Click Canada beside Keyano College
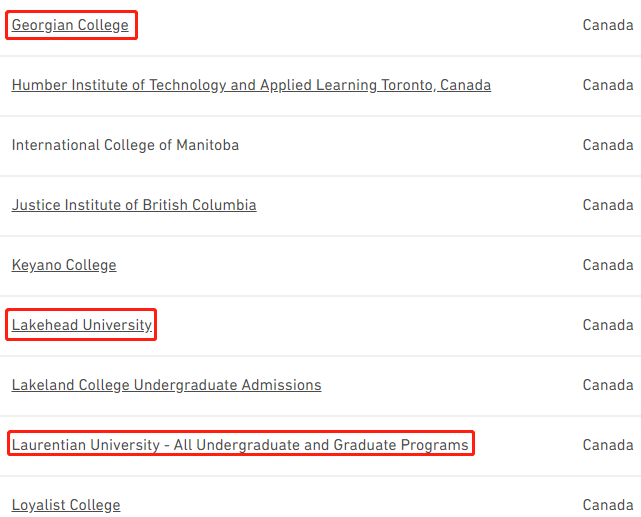The image size is (641, 517). point(608,265)
